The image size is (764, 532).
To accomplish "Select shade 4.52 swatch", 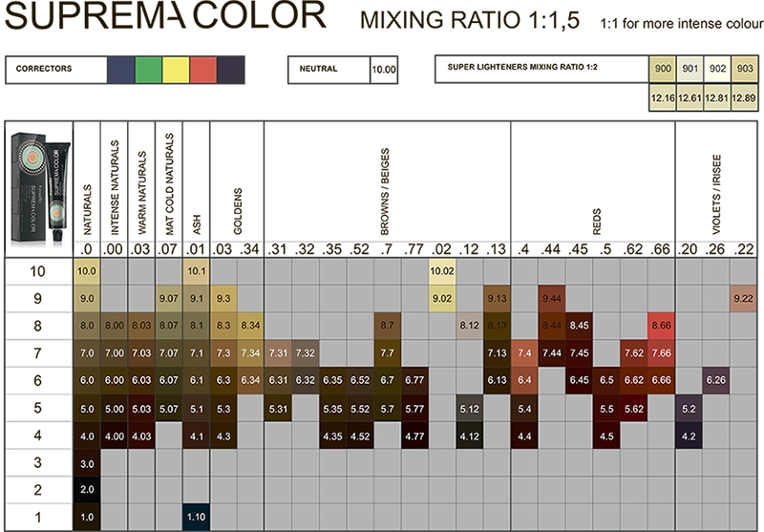I will pos(360,436).
